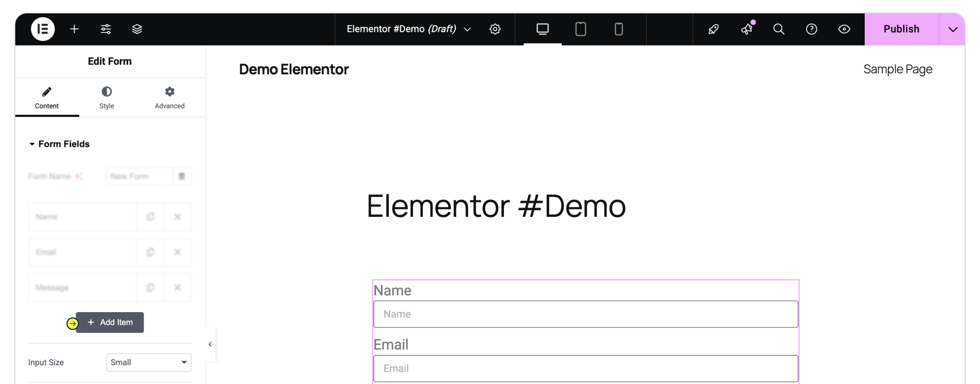The height and width of the screenshot is (384, 980).
Task: Open the Structure layers icon
Action: point(137,29)
